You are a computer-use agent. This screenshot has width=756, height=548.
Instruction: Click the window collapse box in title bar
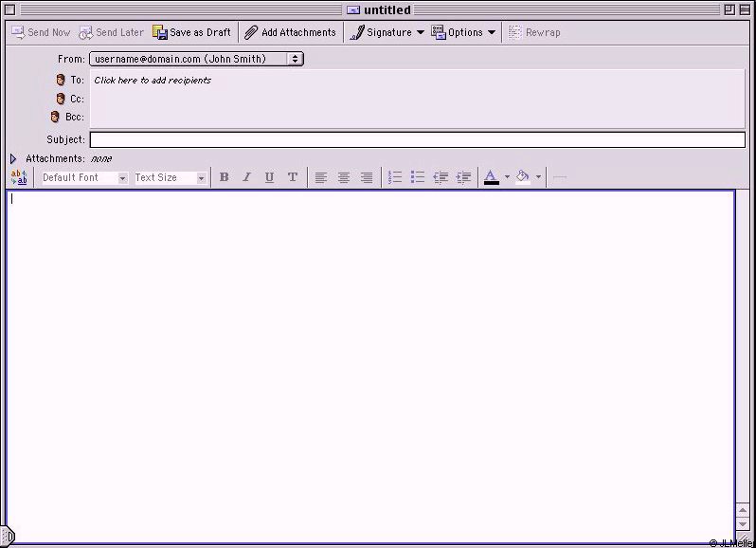[745, 9]
